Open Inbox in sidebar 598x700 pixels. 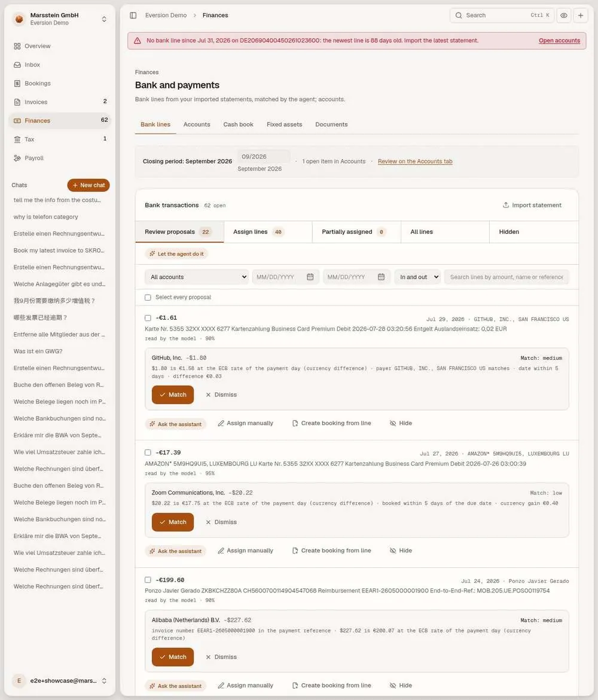[59, 65]
